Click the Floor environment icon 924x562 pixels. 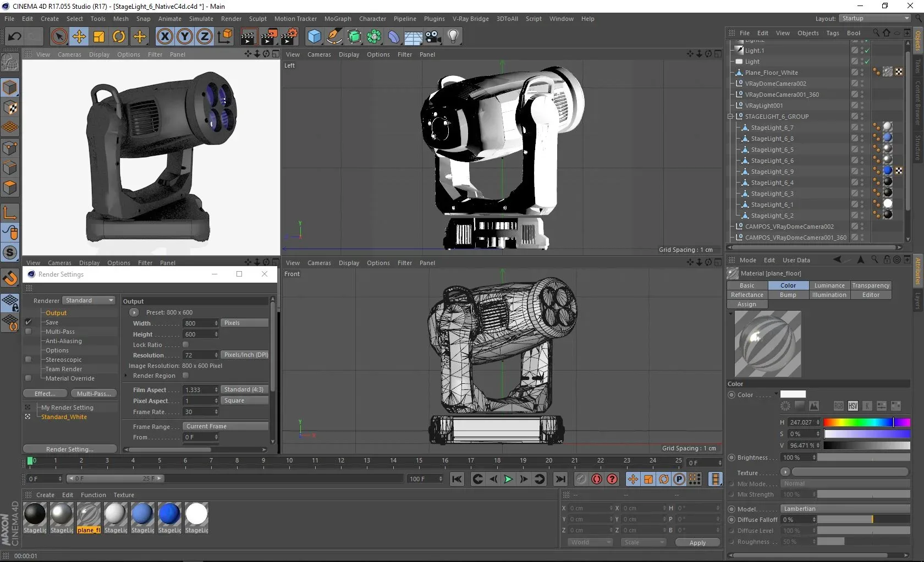[414, 37]
